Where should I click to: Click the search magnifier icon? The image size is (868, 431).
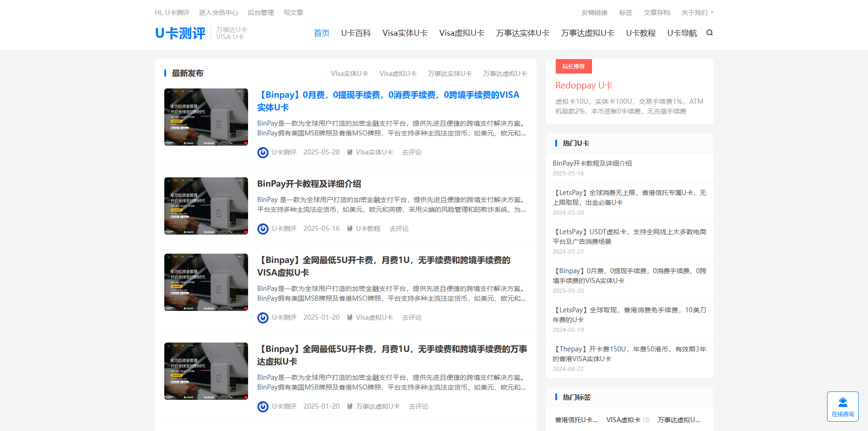tap(709, 33)
